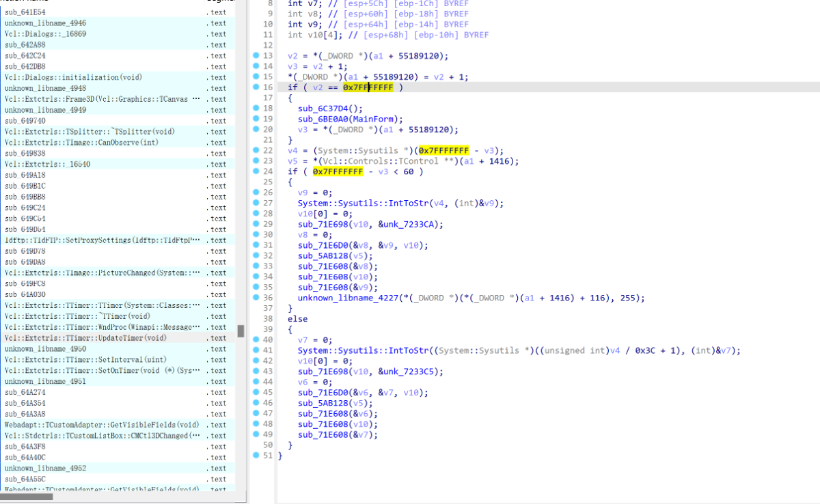
Task: Select sub_649A18 in the function list
Action: 118,176
